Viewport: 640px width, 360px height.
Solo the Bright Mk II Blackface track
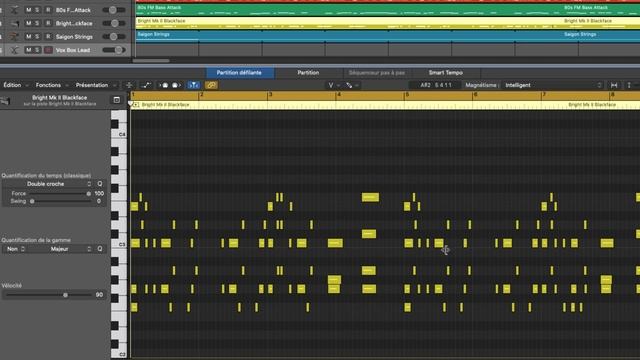[37, 23]
